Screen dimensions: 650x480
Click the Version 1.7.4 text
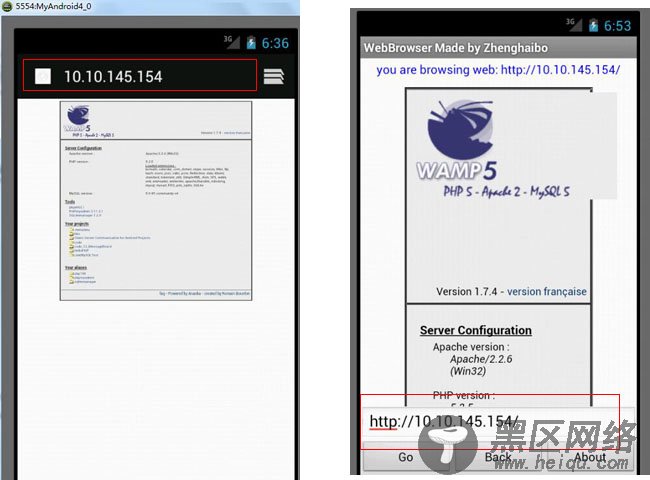[x=466, y=291]
